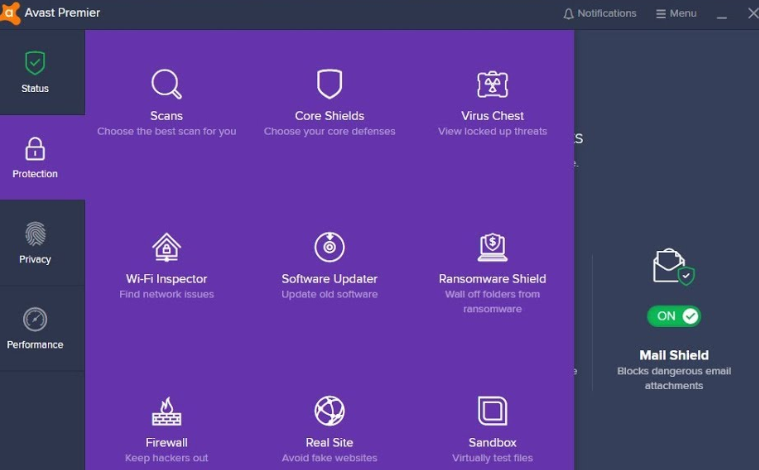Close the Avast Premier window

[x=753, y=13]
